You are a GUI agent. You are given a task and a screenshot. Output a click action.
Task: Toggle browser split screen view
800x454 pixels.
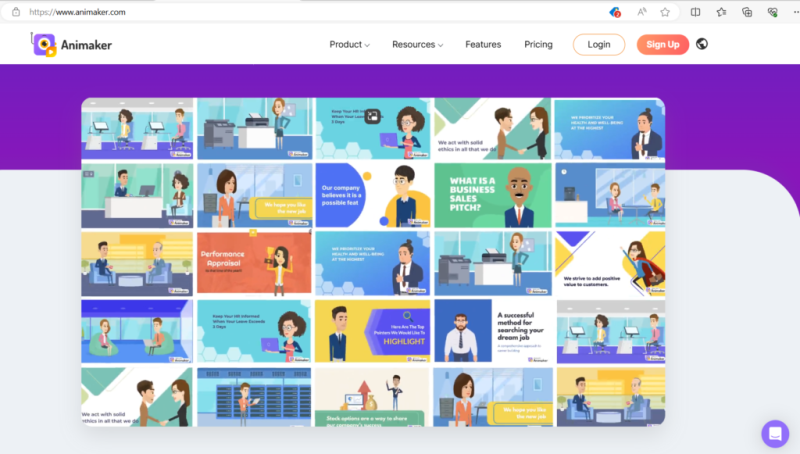click(x=695, y=12)
